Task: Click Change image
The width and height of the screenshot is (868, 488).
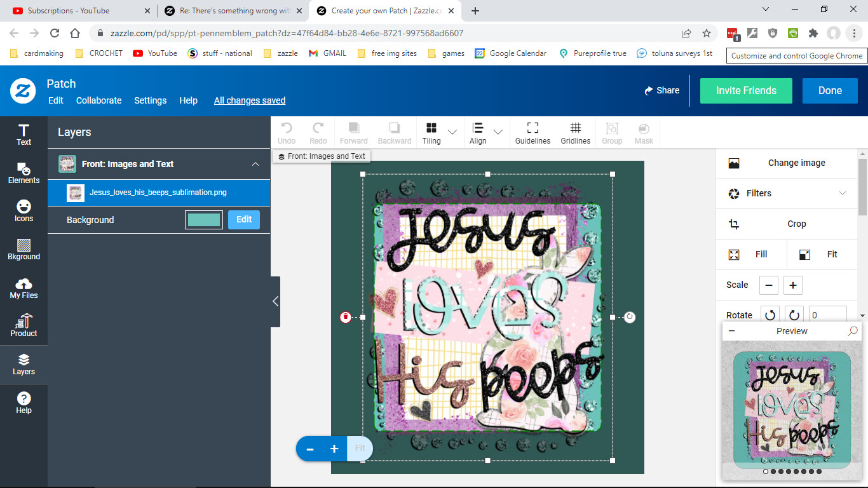Action: click(x=787, y=163)
